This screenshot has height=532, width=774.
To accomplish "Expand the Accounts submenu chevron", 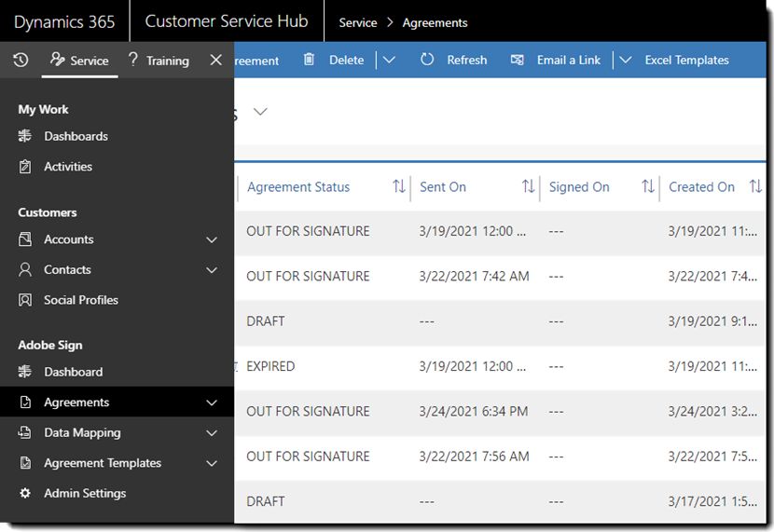I will pyautogui.click(x=212, y=239).
